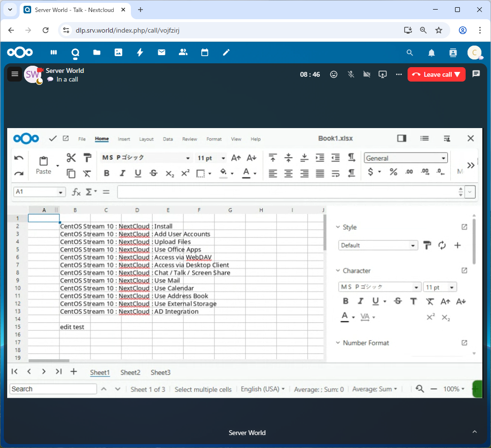Open the Mail app icon

(162, 52)
